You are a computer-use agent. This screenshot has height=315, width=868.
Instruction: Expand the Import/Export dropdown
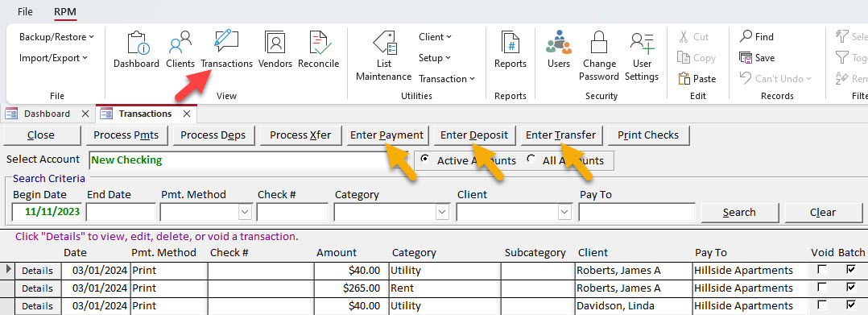coord(53,58)
